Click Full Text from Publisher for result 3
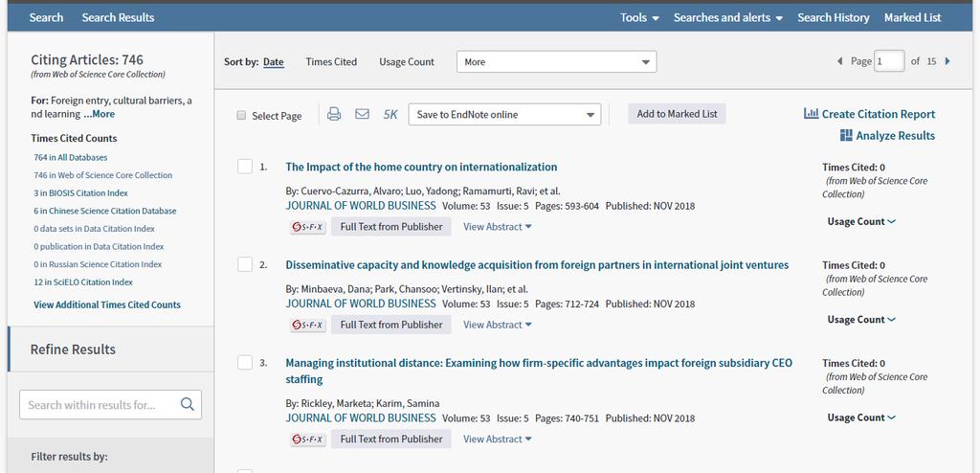Viewport: 980px width, 473px height. 391,439
